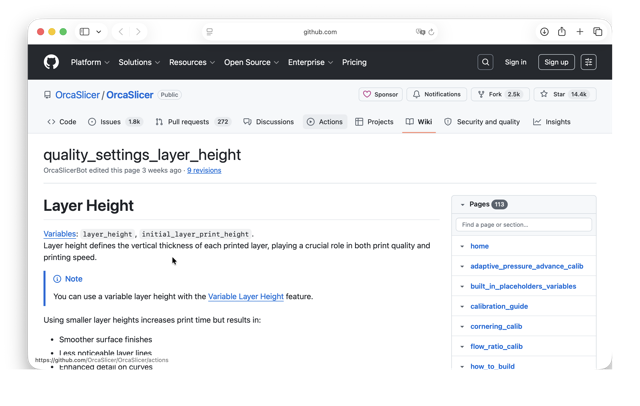Expand the Solutions menu
Image resolution: width=640 pixels, height=406 pixels.
pyautogui.click(x=139, y=62)
